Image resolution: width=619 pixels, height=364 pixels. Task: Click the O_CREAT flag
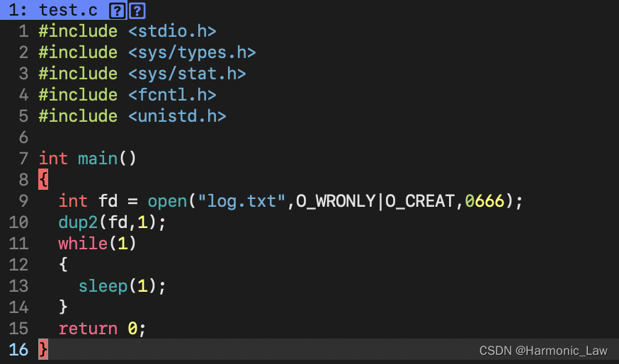coord(420,201)
